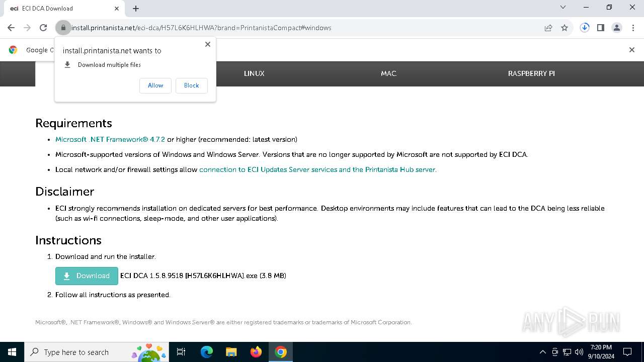Block multiple file downloads

tap(192, 85)
